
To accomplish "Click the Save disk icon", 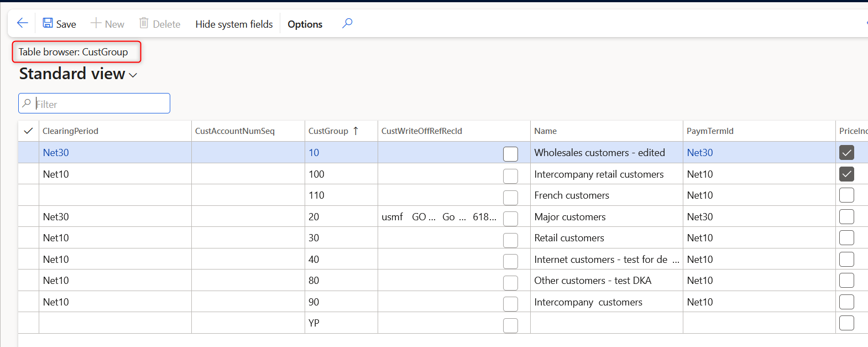I will pos(48,23).
